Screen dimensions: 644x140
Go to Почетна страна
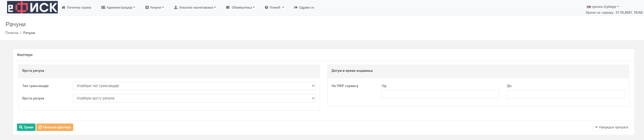pyautogui.click(x=76, y=7)
